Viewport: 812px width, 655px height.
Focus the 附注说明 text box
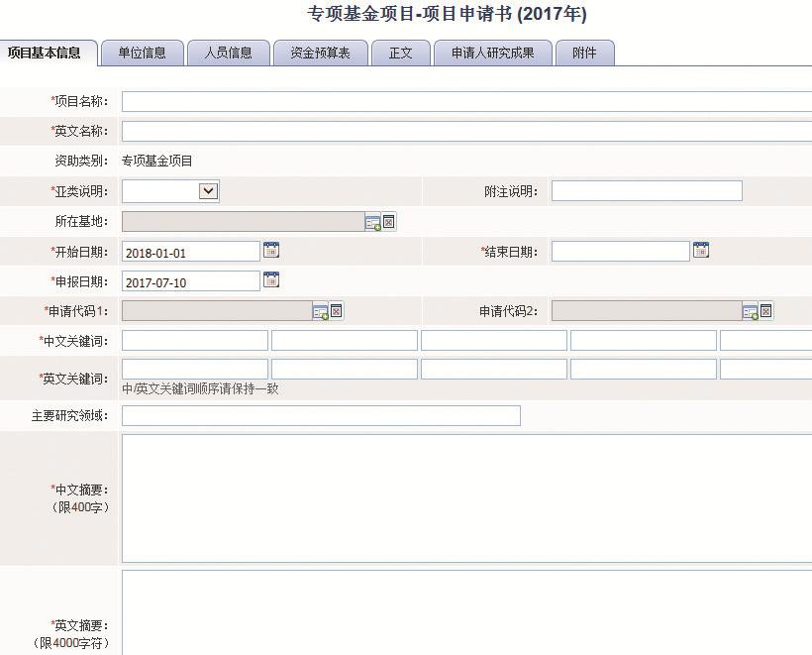tap(646, 191)
